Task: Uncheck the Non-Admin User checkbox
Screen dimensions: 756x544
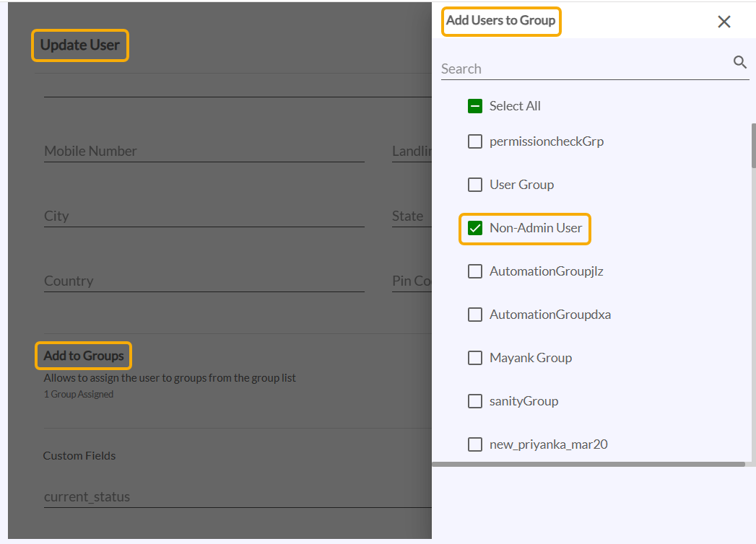Action: [475, 228]
